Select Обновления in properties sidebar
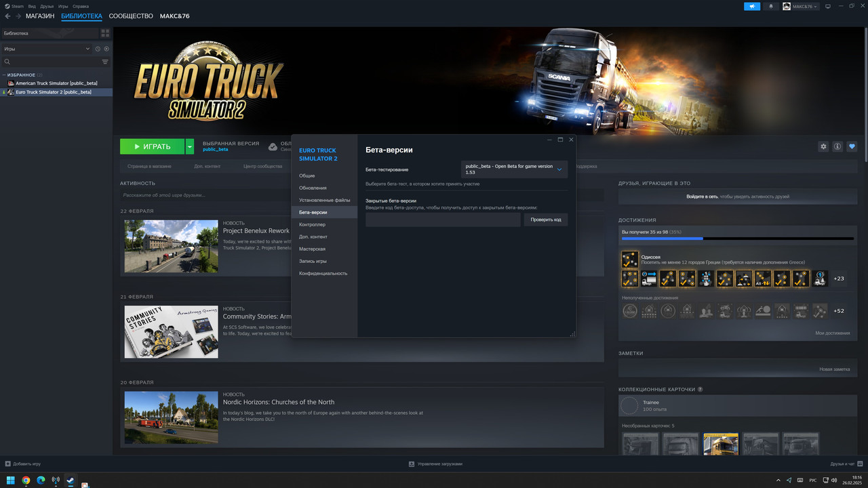The image size is (868, 488). pyautogui.click(x=324, y=188)
